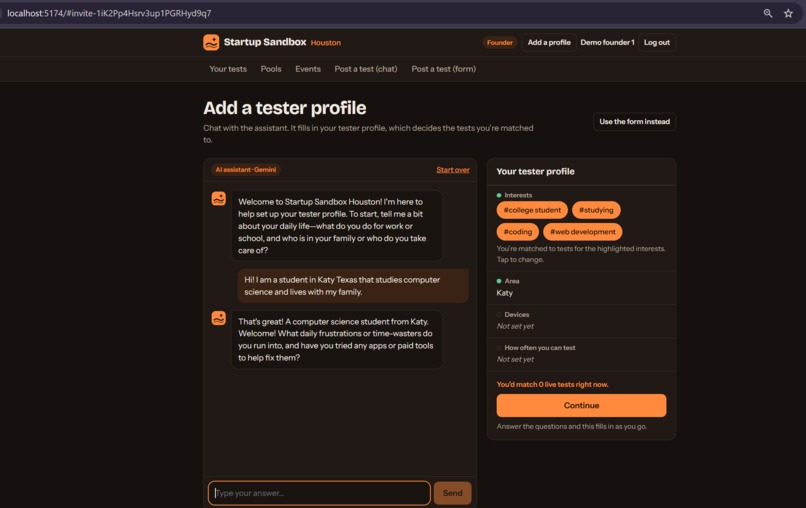Screen dimensions: 806x508
Task: Open Post a test (chat) tab
Action: tap(366, 69)
